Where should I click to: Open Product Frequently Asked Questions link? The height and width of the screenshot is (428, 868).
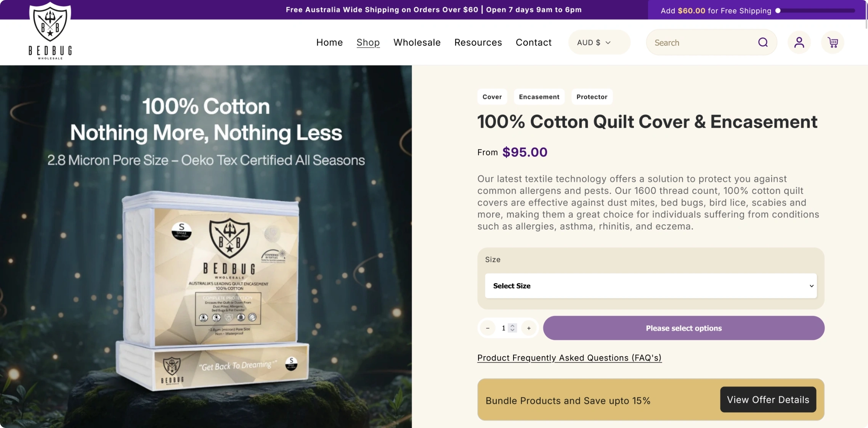569,358
